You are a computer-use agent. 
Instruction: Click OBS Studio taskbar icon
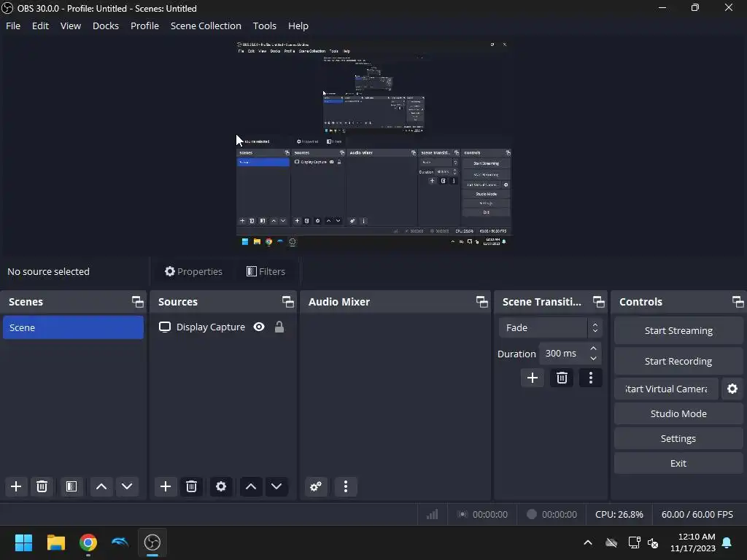click(x=152, y=542)
